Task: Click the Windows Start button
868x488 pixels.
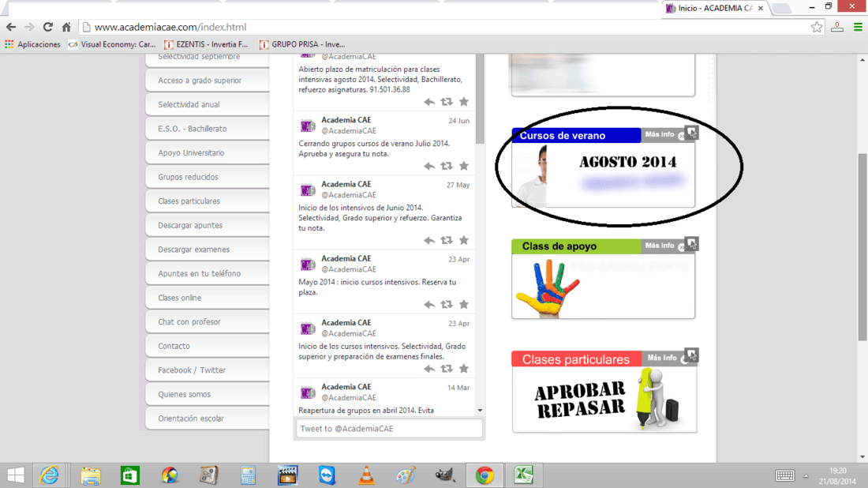Action: tap(16, 475)
